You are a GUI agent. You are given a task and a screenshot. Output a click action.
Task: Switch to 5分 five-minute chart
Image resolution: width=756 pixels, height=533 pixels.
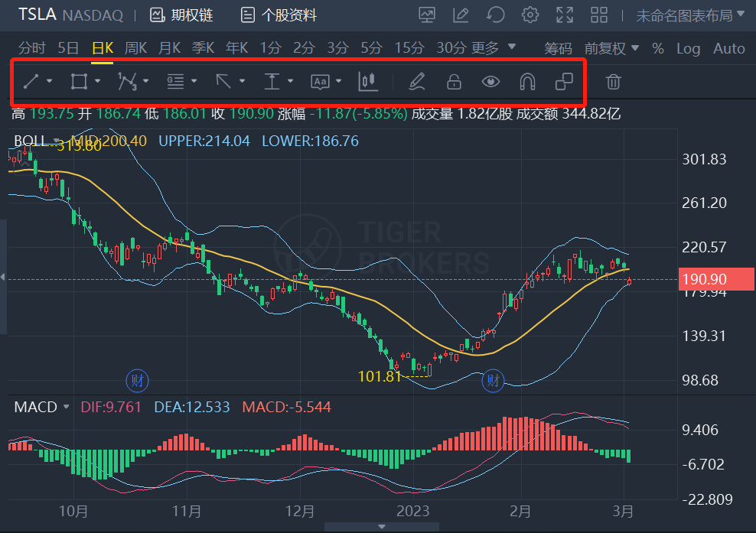(x=371, y=48)
